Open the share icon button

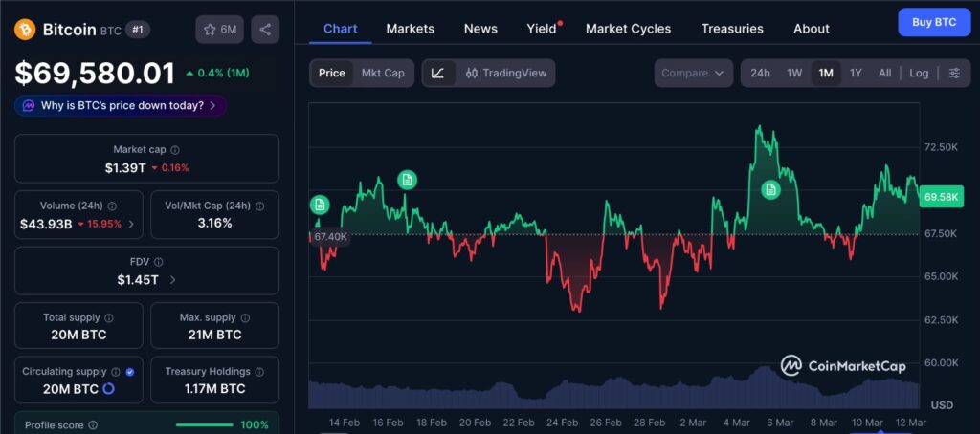(265, 30)
